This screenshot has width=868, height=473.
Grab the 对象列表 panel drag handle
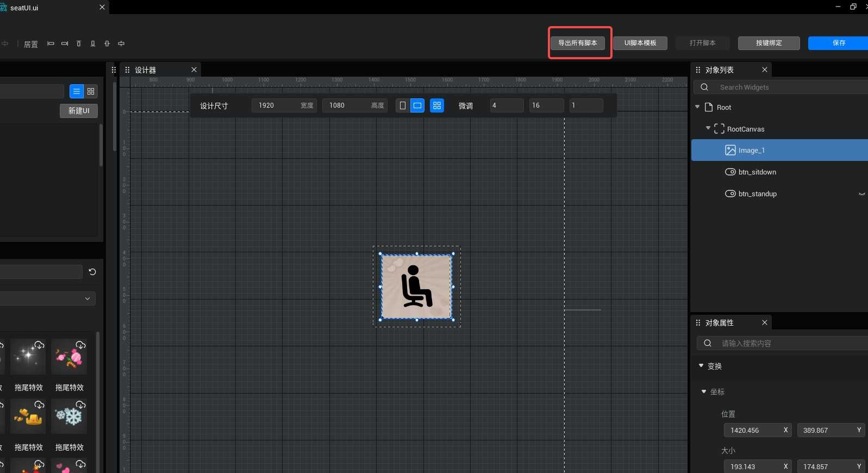click(x=698, y=70)
